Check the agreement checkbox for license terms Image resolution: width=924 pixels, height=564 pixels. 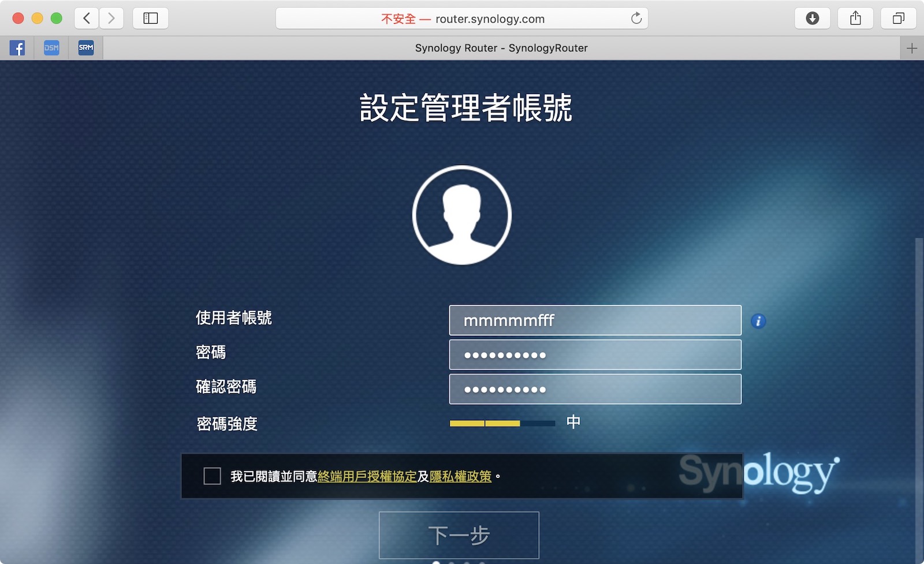pyautogui.click(x=212, y=476)
